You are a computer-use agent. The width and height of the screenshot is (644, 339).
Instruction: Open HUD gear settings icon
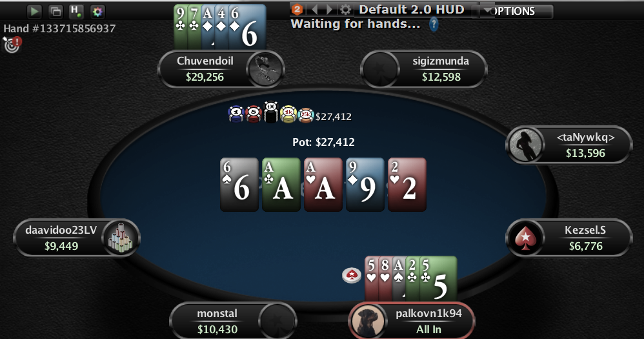pyautogui.click(x=346, y=9)
